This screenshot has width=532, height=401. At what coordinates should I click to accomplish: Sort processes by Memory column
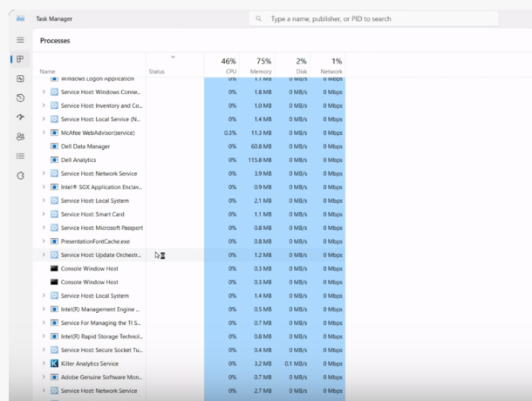coord(257,65)
